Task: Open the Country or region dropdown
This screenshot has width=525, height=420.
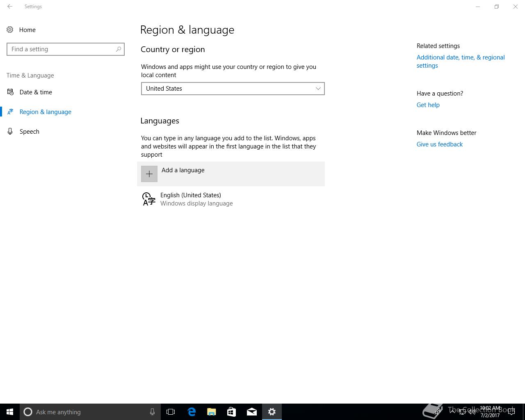Action: click(233, 89)
